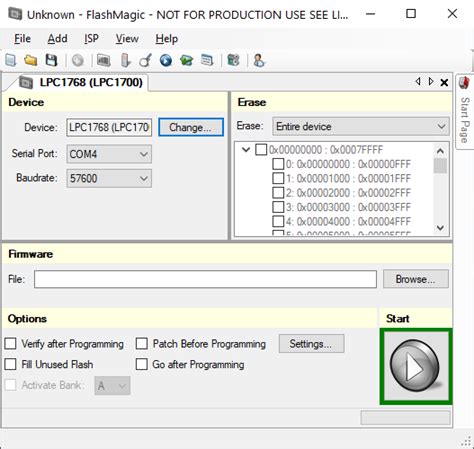
Task: Click the magnifier blank check icon
Action: [146, 61]
